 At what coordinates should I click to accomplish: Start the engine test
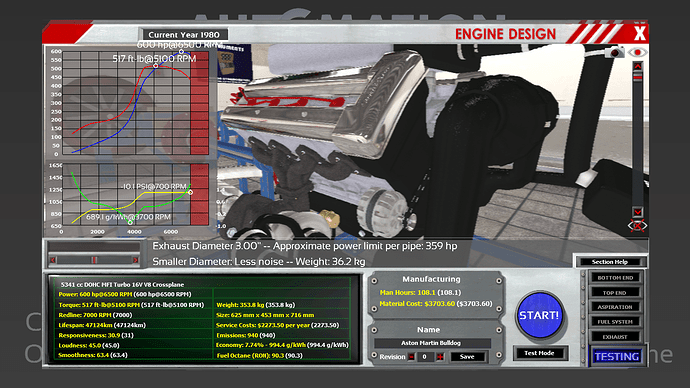click(x=539, y=315)
